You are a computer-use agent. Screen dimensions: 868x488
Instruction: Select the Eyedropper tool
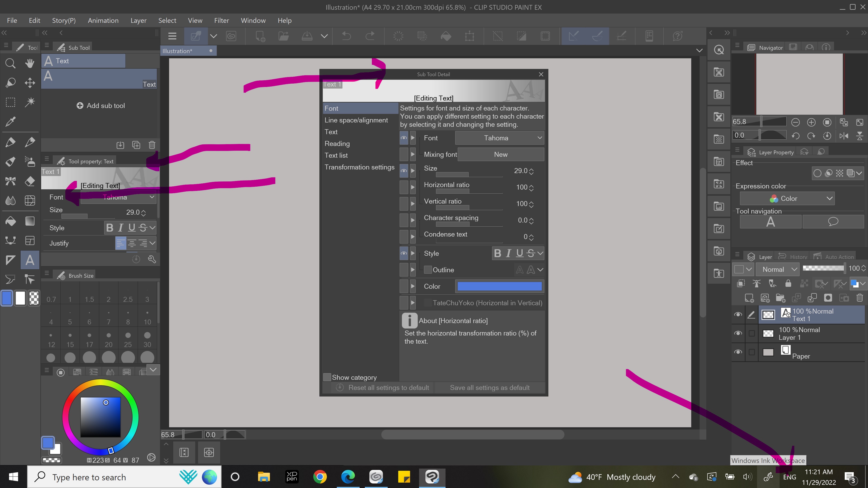(10, 122)
